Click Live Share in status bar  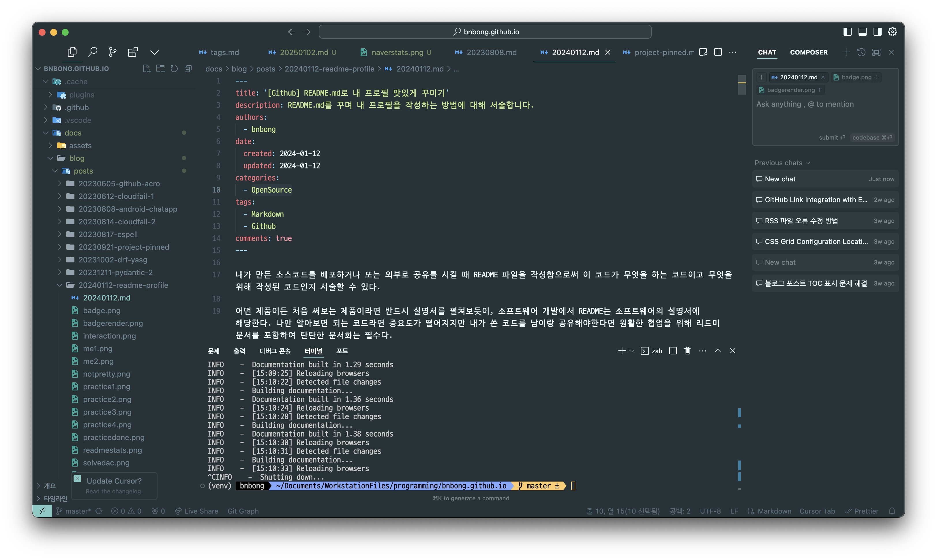coord(196,511)
